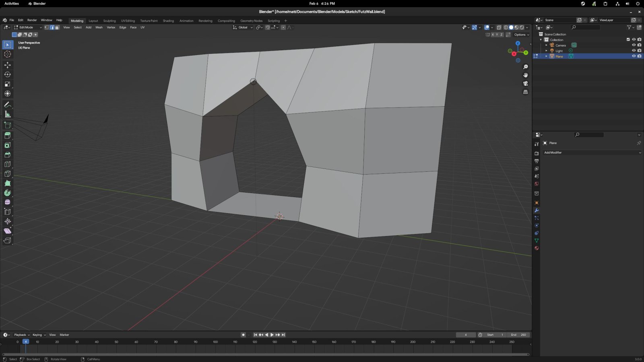Click the current frame marker at 4

click(x=26, y=341)
